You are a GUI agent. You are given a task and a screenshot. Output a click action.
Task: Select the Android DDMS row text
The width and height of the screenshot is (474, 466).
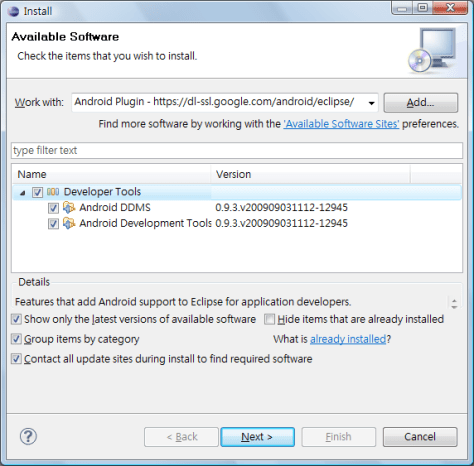(115, 208)
